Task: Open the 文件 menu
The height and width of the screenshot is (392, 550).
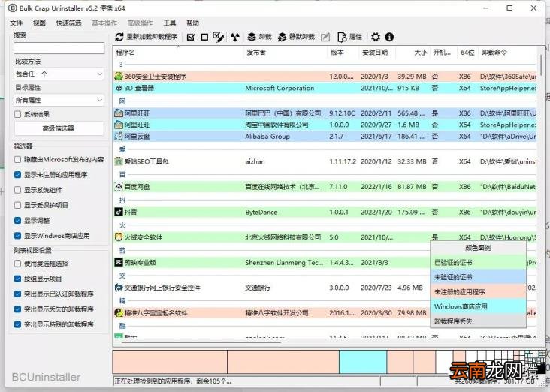Action: click(16, 23)
